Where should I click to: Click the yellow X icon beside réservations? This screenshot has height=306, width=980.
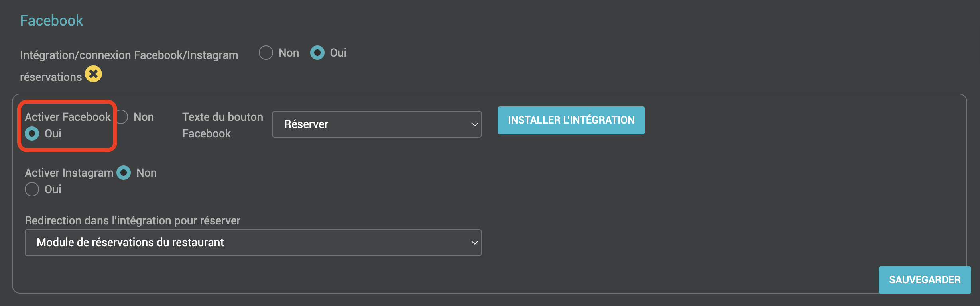(93, 74)
